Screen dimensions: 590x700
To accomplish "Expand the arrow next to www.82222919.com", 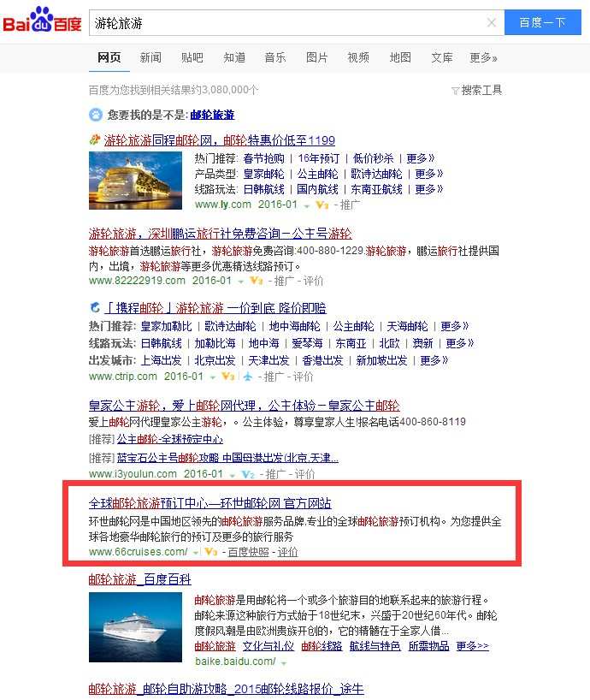I will click(x=241, y=282).
